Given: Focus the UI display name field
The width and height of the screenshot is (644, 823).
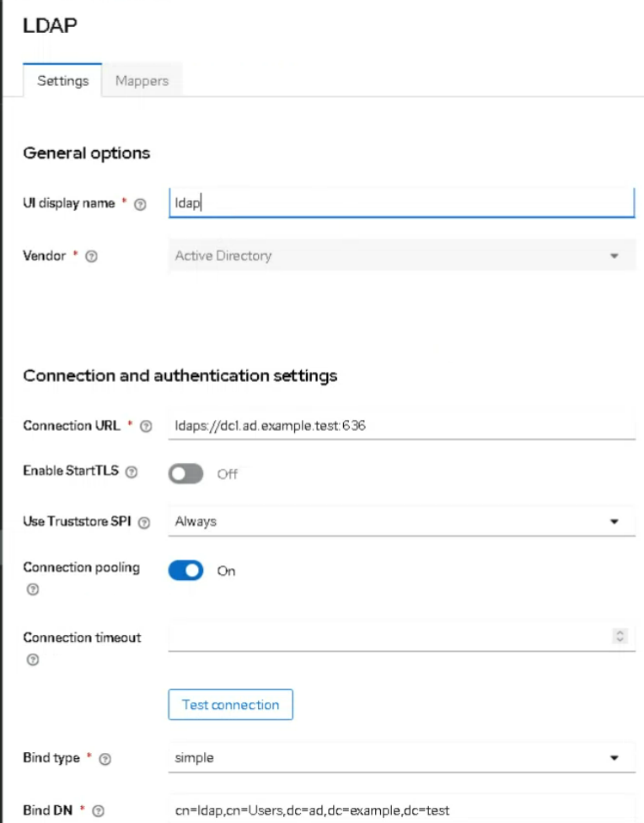Looking at the screenshot, I should (401, 203).
